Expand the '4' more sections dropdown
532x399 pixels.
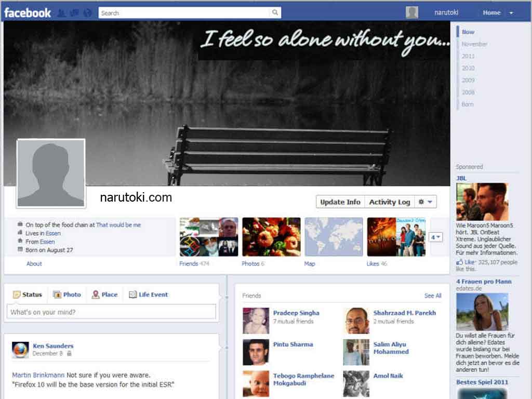[x=436, y=237]
